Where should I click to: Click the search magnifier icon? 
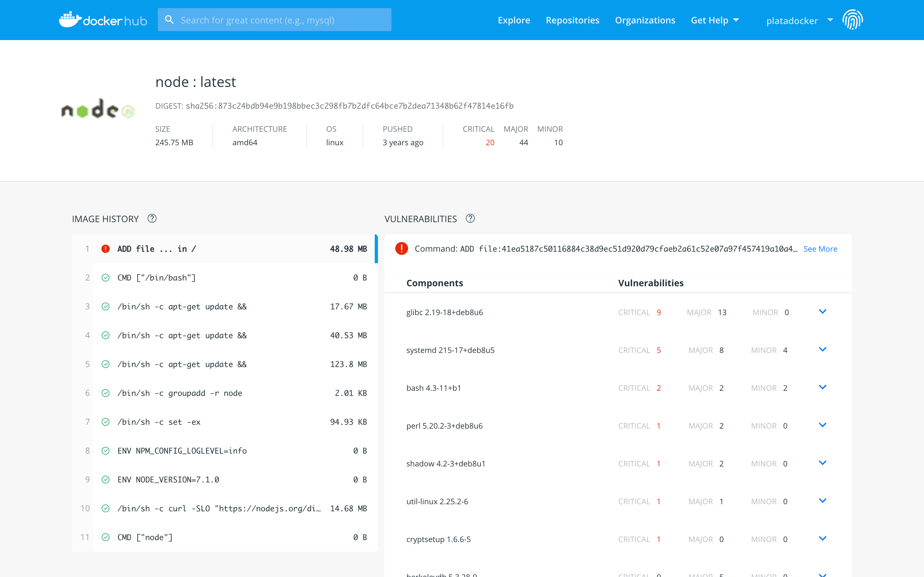point(169,20)
